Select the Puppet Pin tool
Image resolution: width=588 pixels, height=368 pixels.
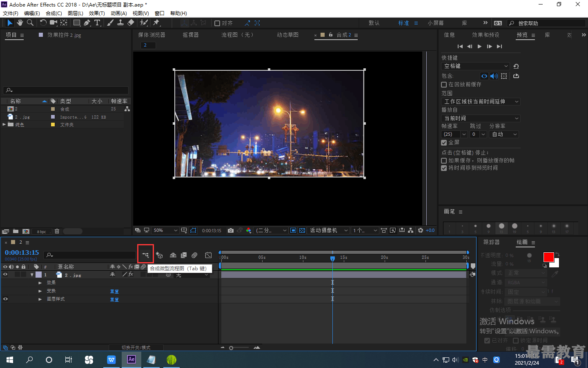[x=156, y=23]
